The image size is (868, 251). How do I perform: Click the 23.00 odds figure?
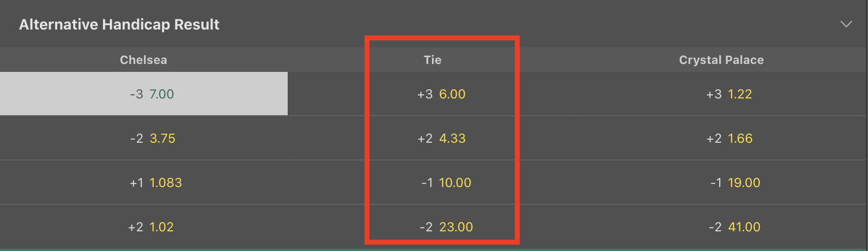456,227
